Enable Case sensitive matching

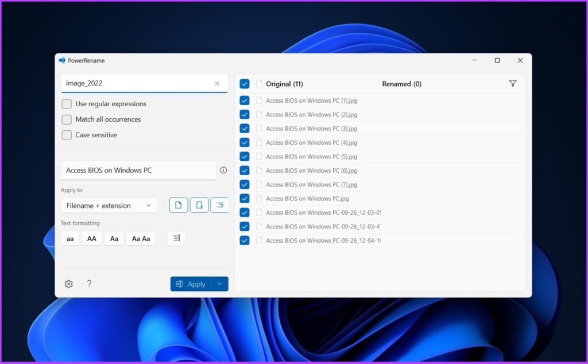pos(66,135)
